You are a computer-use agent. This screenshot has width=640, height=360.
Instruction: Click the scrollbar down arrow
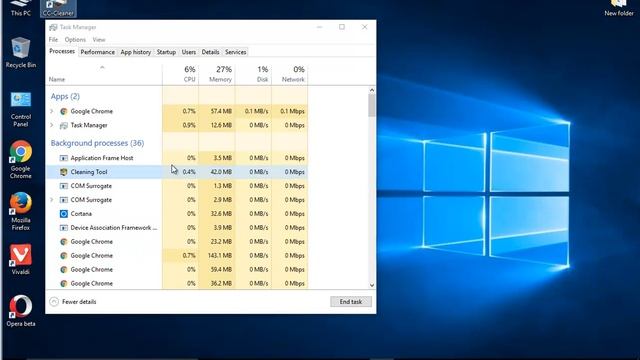tap(371, 285)
